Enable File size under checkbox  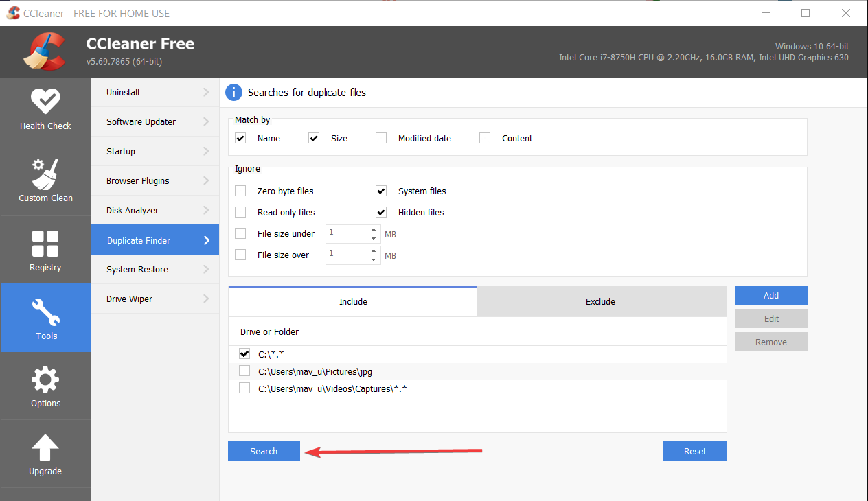pos(240,233)
